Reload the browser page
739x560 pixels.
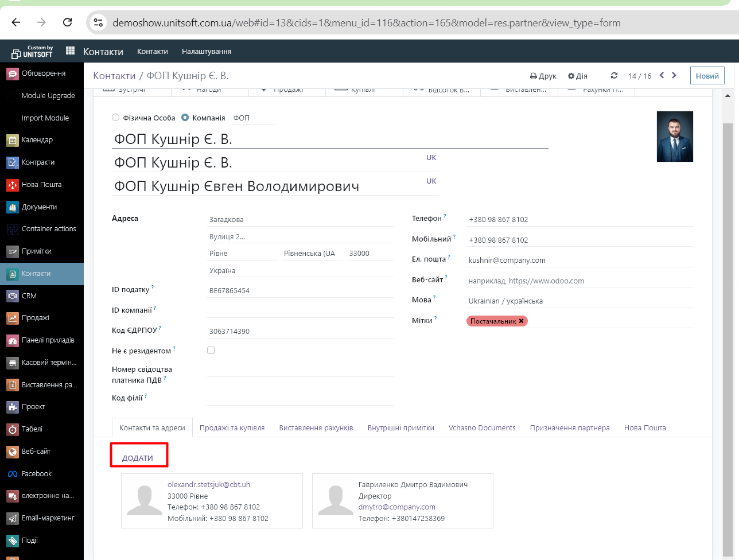67,23
